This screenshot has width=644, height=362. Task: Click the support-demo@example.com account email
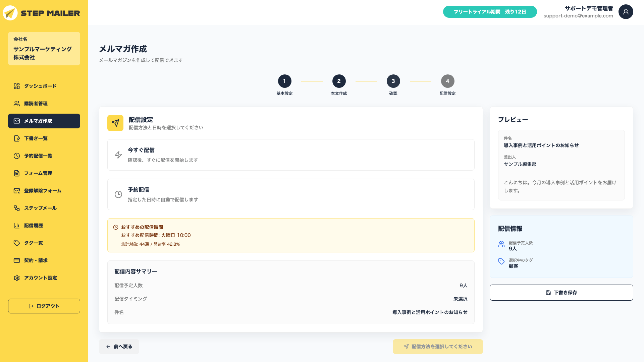(578, 16)
